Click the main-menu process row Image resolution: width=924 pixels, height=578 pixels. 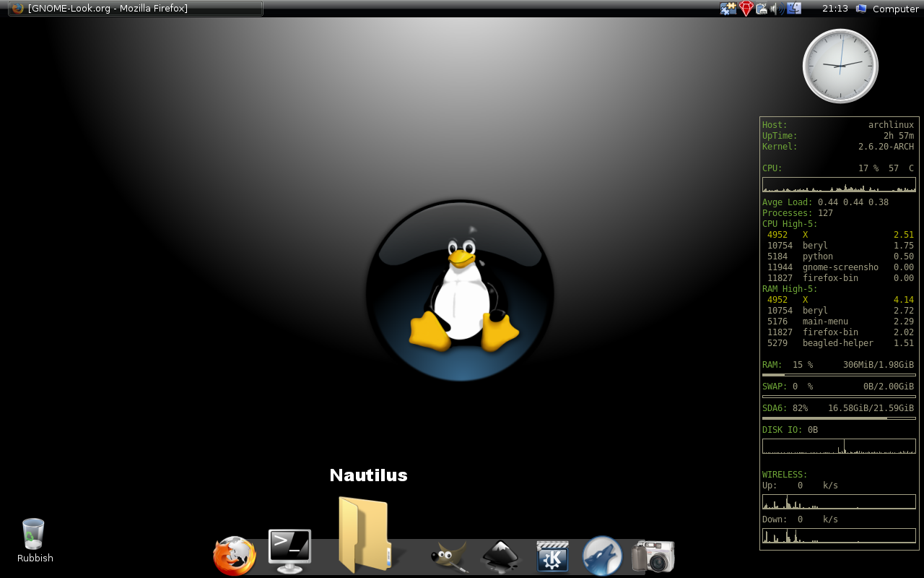click(840, 322)
